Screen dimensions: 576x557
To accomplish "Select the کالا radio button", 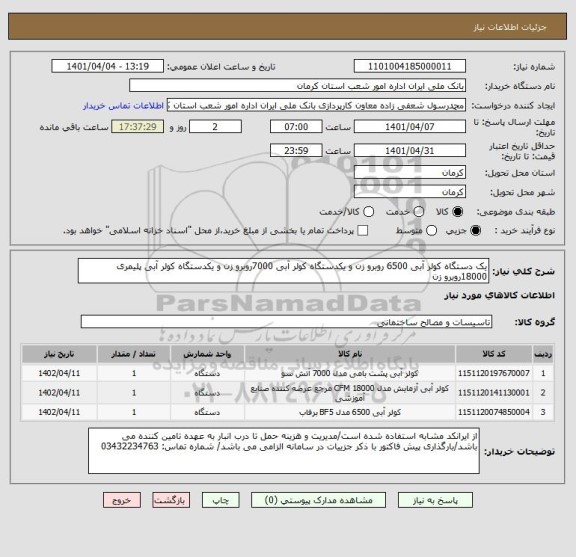I will pyautogui.click(x=458, y=212).
